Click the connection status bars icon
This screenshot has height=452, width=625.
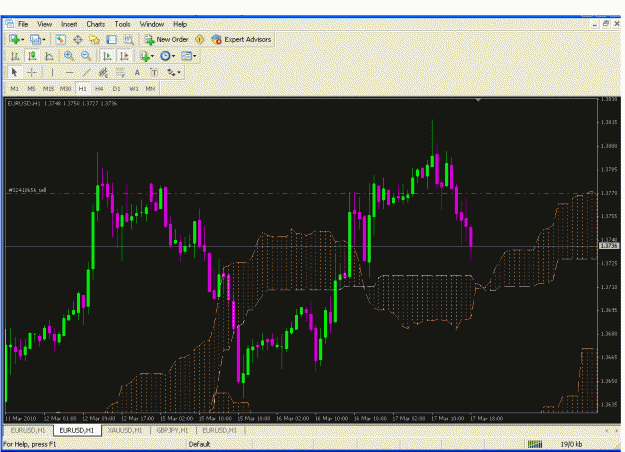(535, 444)
